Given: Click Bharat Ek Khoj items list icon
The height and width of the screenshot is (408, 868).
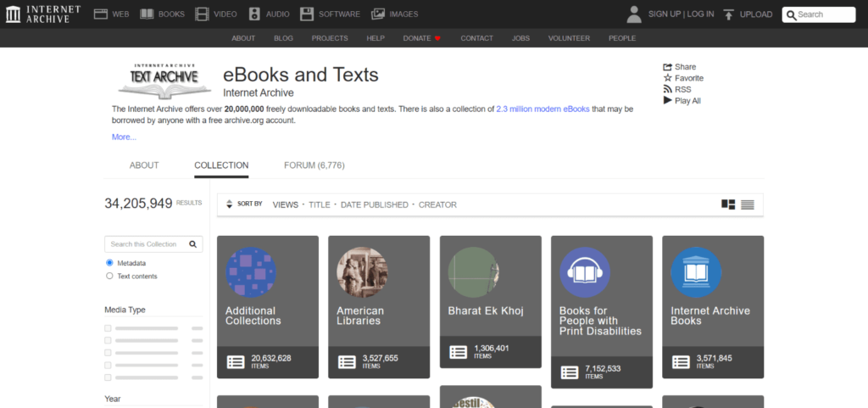Looking at the screenshot, I should tap(459, 352).
